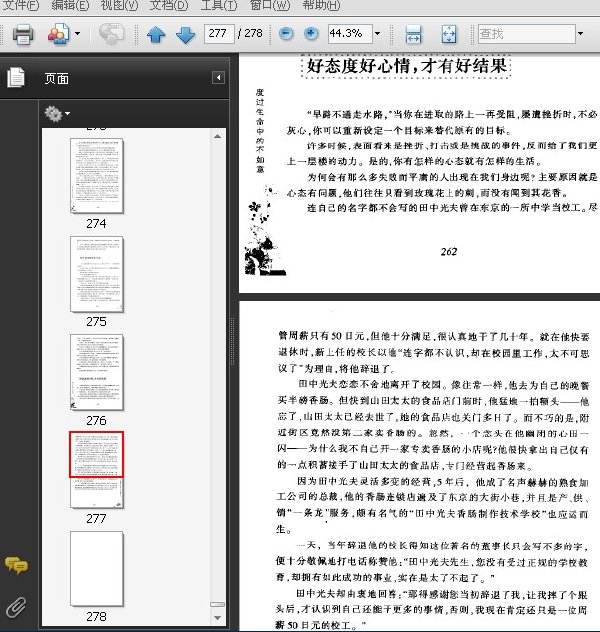Select page 275 thumbnail
The width and height of the screenshot is (600, 632).
coord(97,274)
